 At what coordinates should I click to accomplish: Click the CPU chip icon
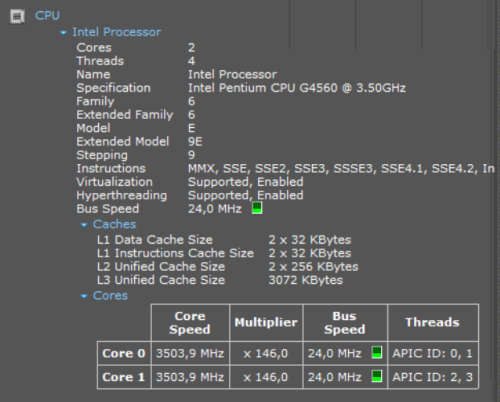coord(17,16)
